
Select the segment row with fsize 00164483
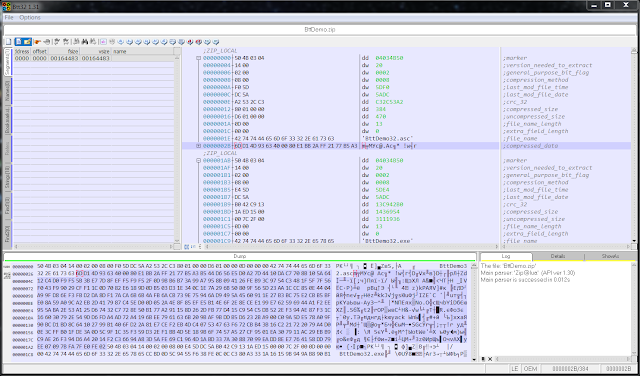click(x=94, y=58)
